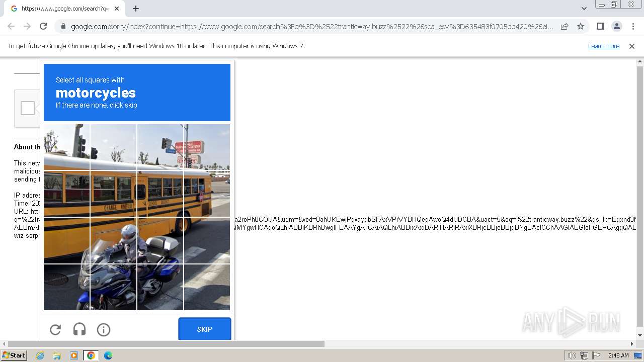The width and height of the screenshot is (644, 362).
Task: Click the horizontal scrollbar thumb
Action: tap(166, 344)
